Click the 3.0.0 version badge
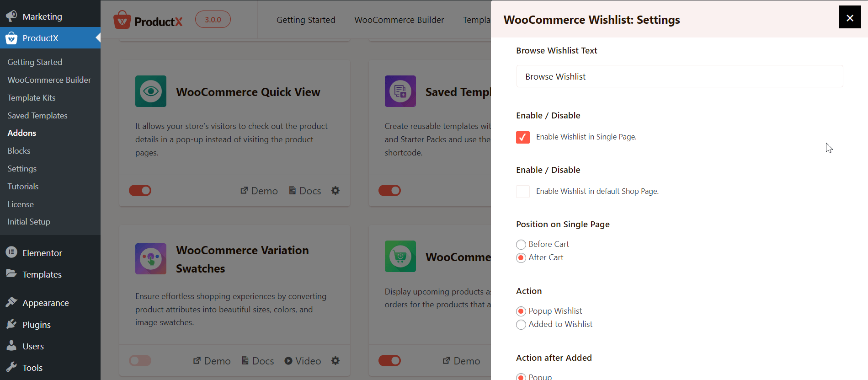 (x=213, y=19)
